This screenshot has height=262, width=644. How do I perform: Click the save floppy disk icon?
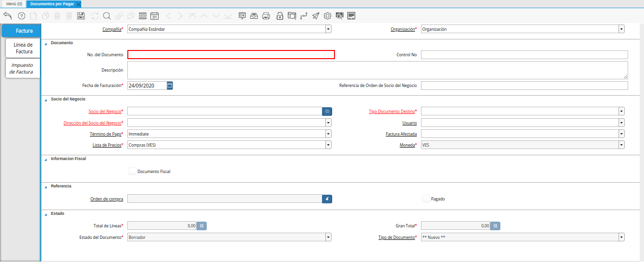[x=81, y=16]
